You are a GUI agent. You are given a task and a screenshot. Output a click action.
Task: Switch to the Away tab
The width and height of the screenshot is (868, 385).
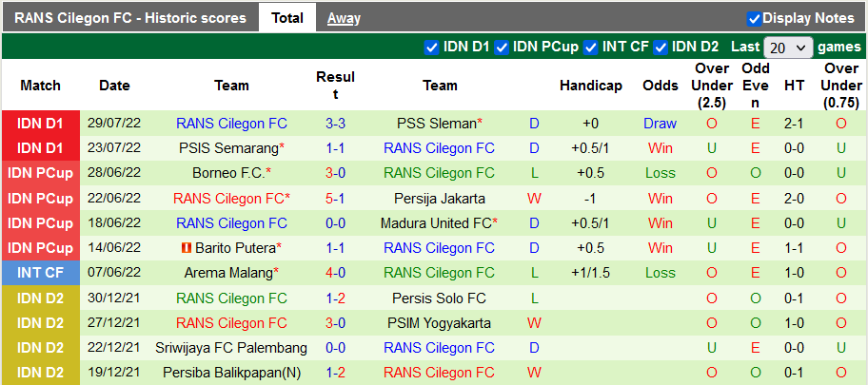coord(344,18)
